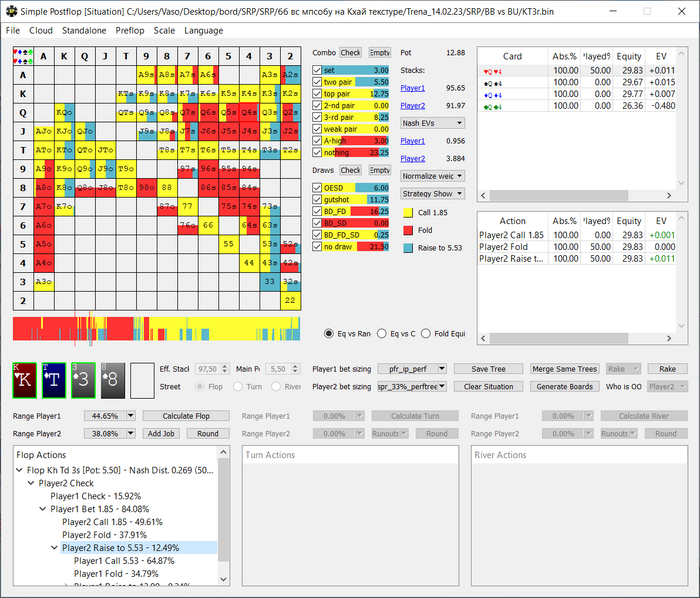The width and height of the screenshot is (700, 598).
Task: Collapse the Player1 Bet 1.85 node
Action: pyautogui.click(x=43, y=509)
